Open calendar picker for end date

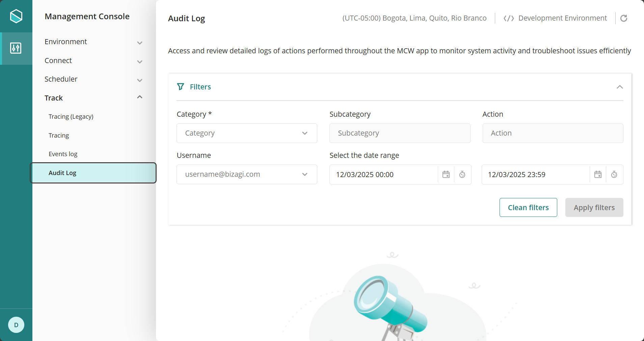point(598,174)
